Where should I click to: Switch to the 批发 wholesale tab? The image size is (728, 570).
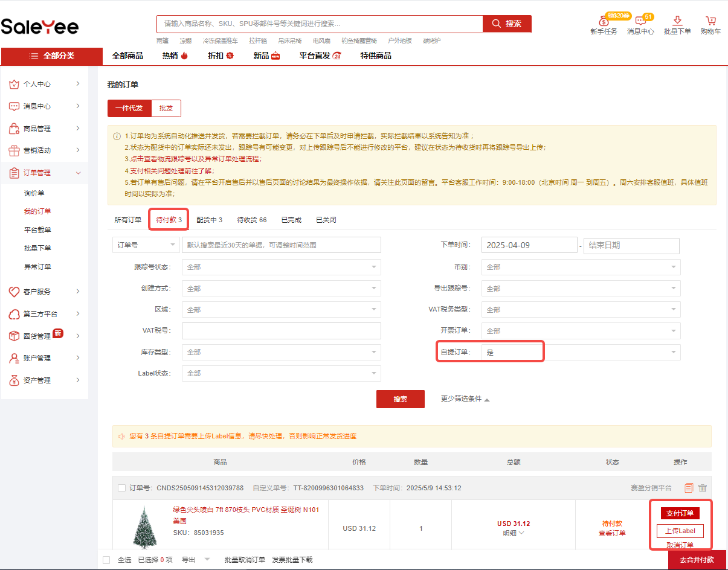[x=166, y=108]
